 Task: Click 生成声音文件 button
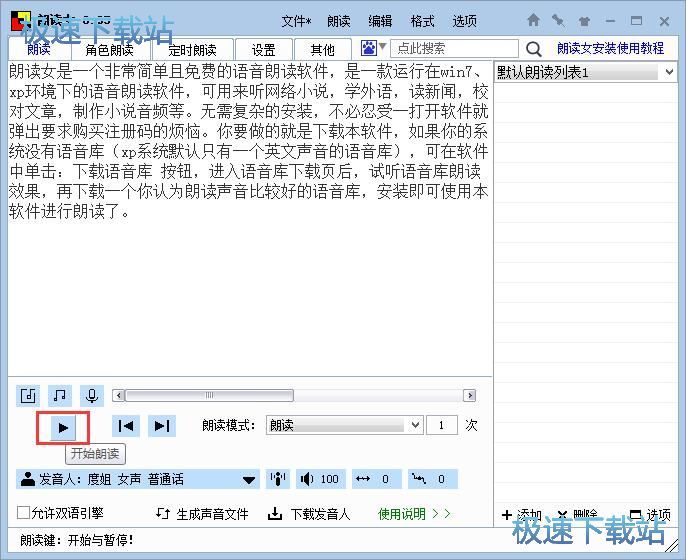[x=202, y=514]
